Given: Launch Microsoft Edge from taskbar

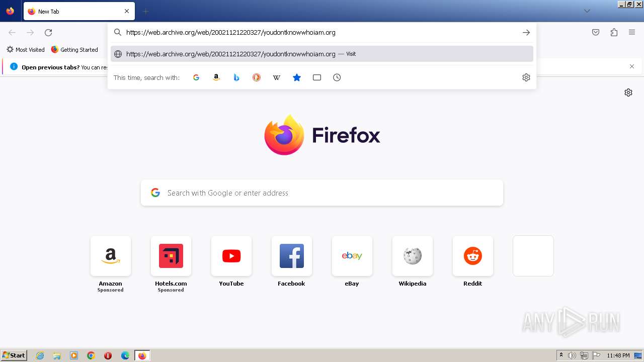Looking at the screenshot, I should coord(125,355).
